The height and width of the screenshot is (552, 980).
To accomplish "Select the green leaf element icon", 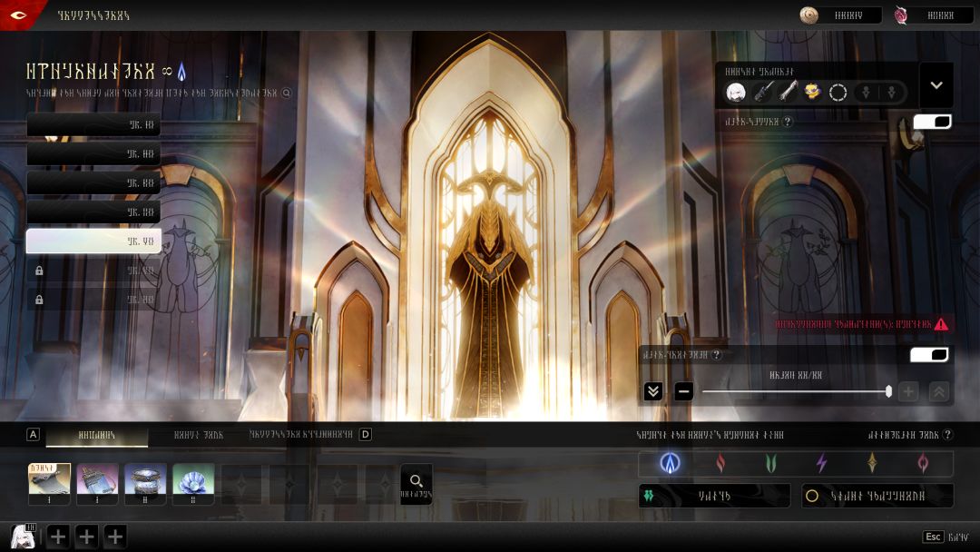I will (x=771, y=463).
